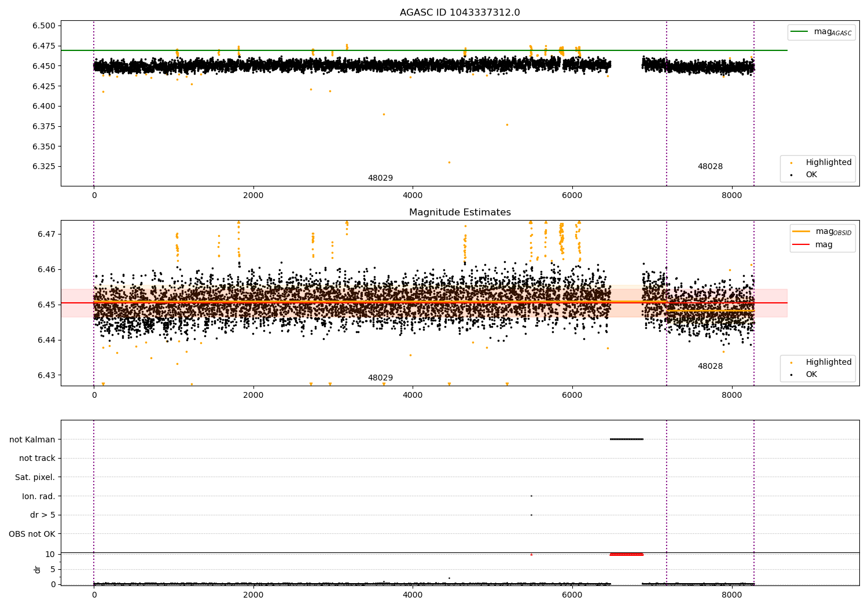Click the 'dr > 5' row label
The width and height of the screenshot is (868, 608).
(43, 515)
